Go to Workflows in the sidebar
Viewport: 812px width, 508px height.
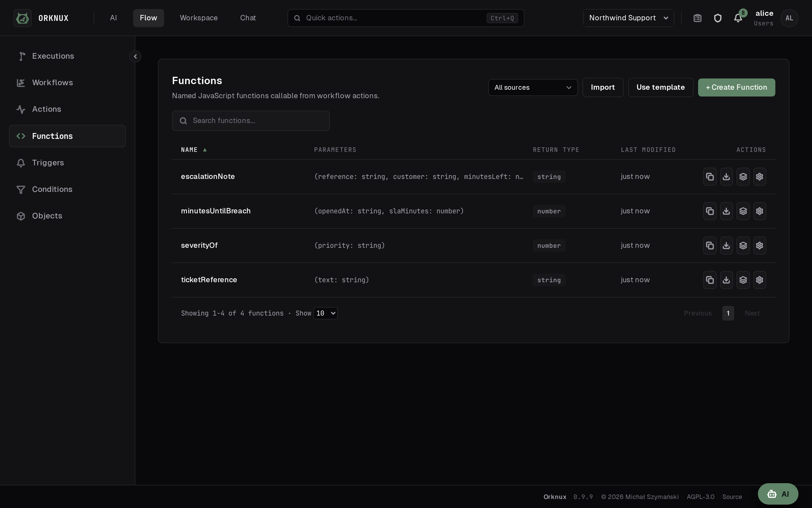click(x=67, y=83)
